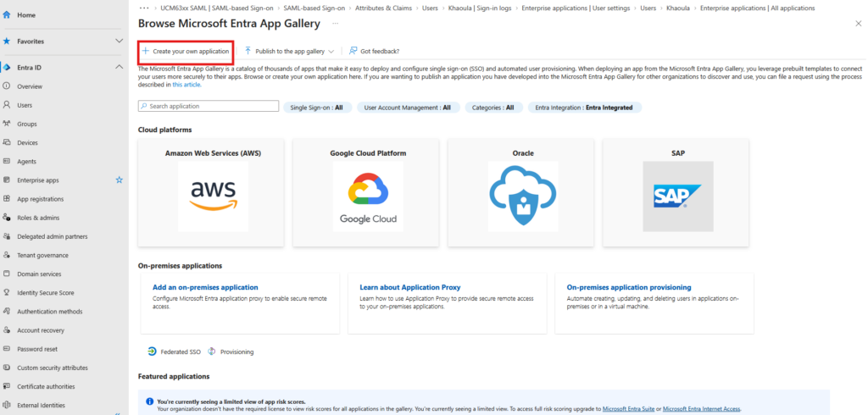Image resolution: width=868 pixels, height=415 pixels.
Task: Open External Identities in sidebar
Action: click(41, 405)
